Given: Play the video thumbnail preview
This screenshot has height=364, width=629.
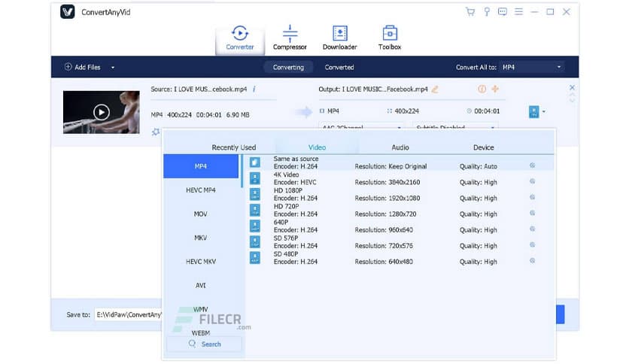Looking at the screenshot, I should click(101, 112).
